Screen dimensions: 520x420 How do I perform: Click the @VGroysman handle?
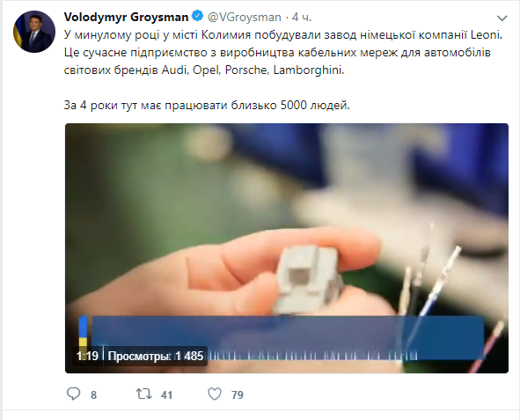244,17
